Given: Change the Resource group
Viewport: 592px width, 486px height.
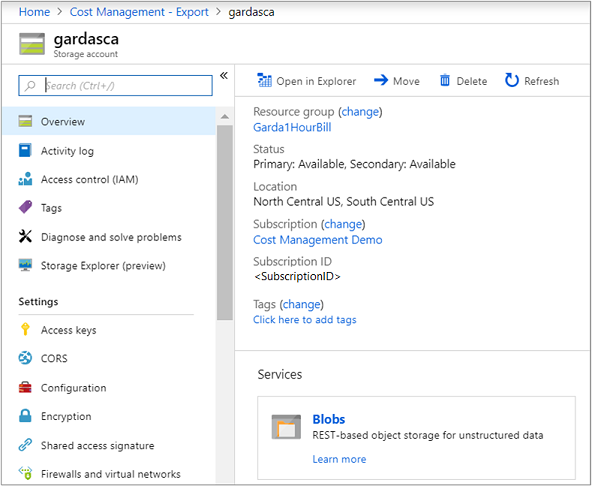Looking at the screenshot, I should click(x=360, y=112).
